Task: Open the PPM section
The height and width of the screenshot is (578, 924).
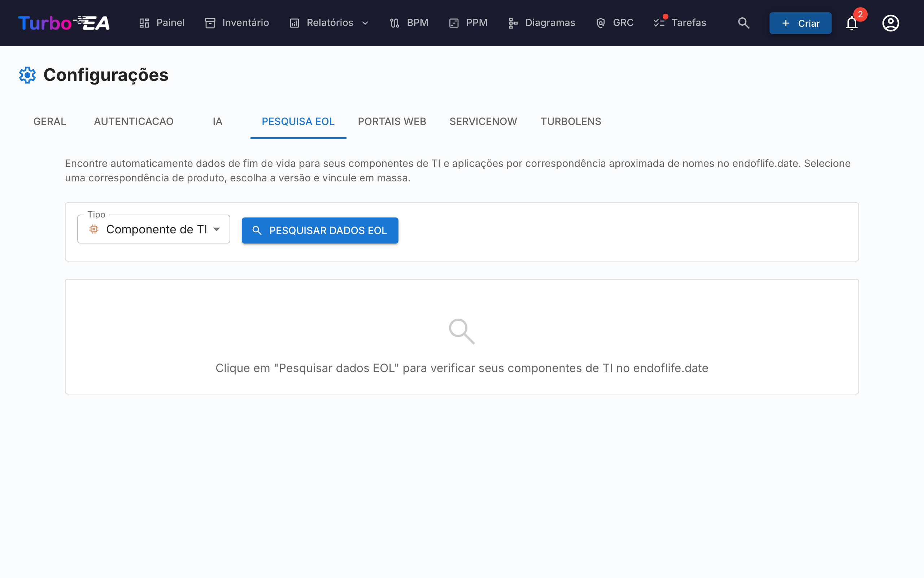Action: point(468,23)
